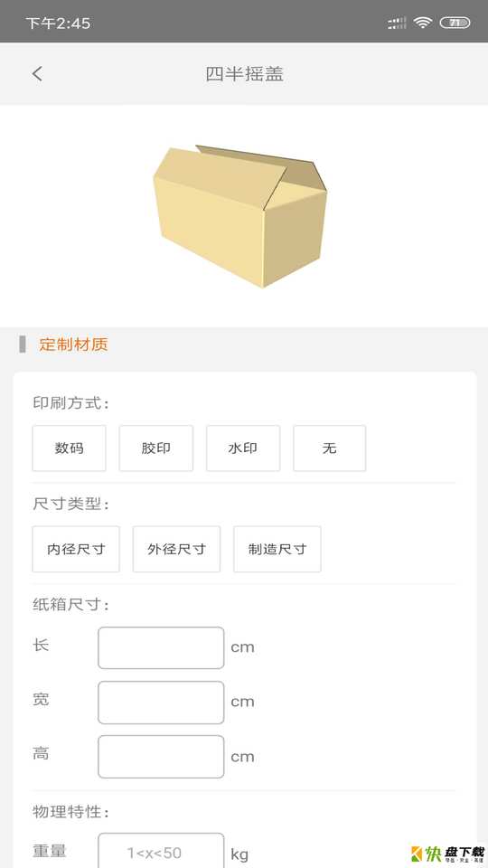Choose 内径尺寸 size type
The width and height of the screenshot is (488, 868).
point(76,549)
